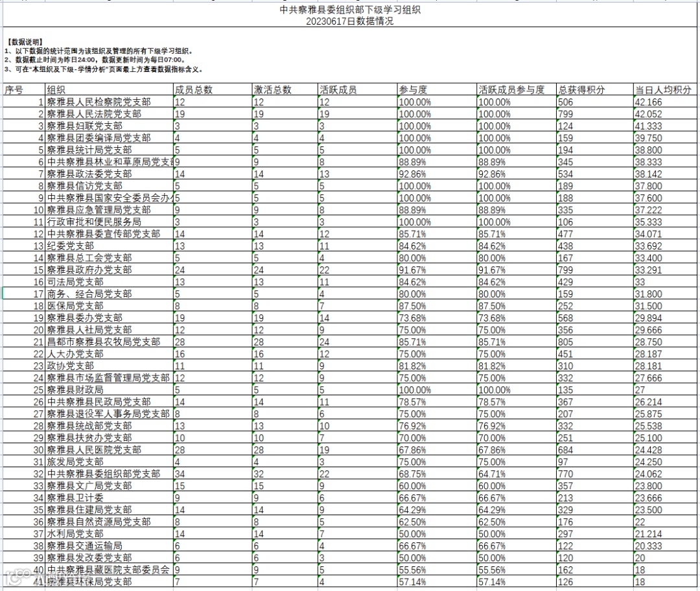Select the cell 昌都市察雅县农牧局党支部

(x=110, y=342)
